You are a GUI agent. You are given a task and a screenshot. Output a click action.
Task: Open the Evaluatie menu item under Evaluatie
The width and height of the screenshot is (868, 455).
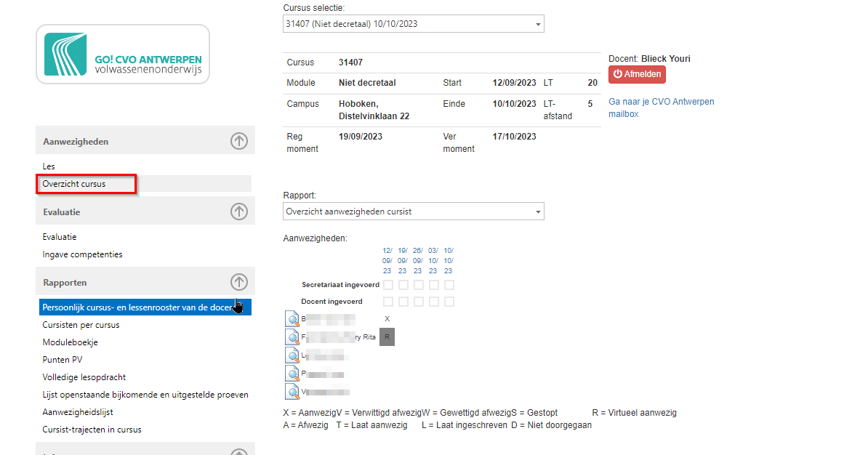(x=59, y=237)
